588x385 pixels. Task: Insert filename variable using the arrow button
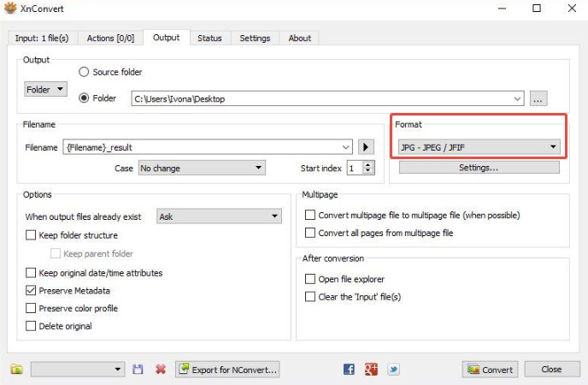(x=366, y=146)
